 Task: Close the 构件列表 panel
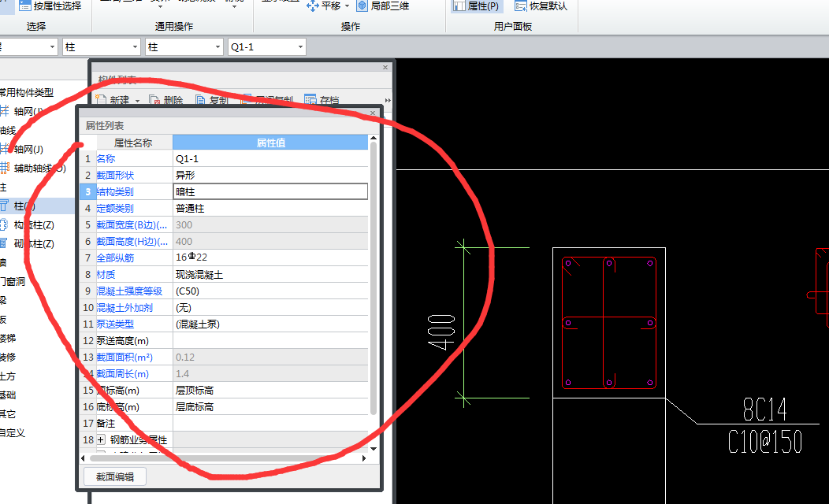point(385,67)
